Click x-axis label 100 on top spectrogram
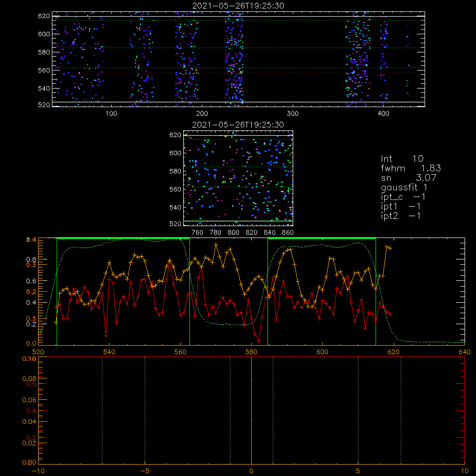The image size is (476, 476). click(x=111, y=114)
